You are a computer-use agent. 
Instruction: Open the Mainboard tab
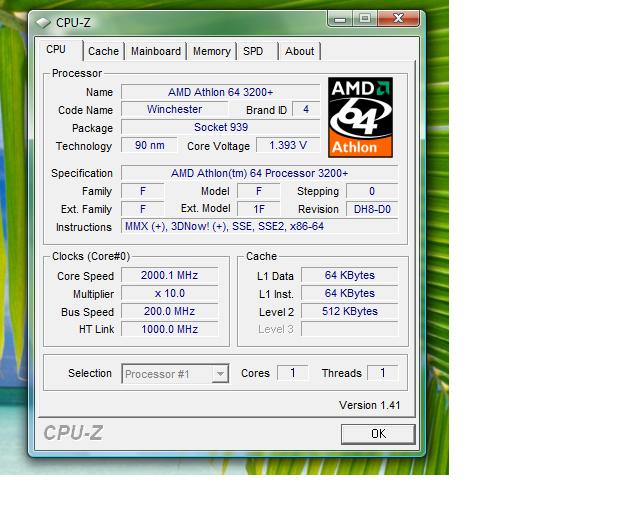click(x=156, y=51)
